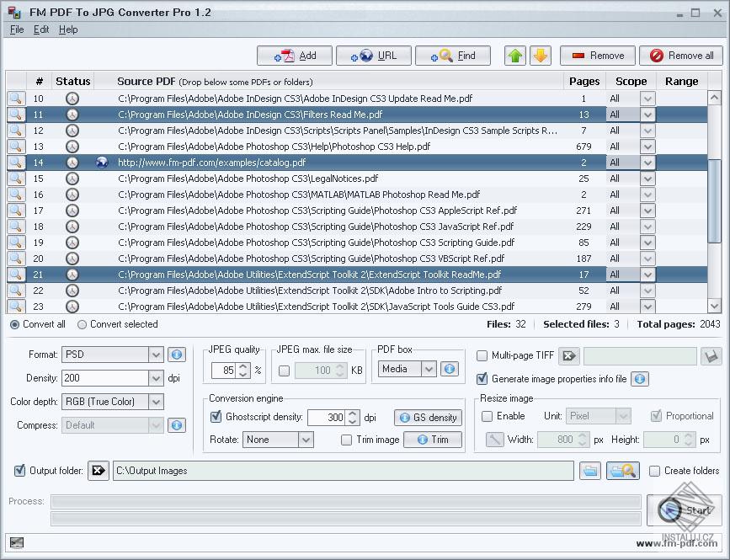Click the green move up arrow icon
This screenshot has width=730, height=560.
[515, 56]
